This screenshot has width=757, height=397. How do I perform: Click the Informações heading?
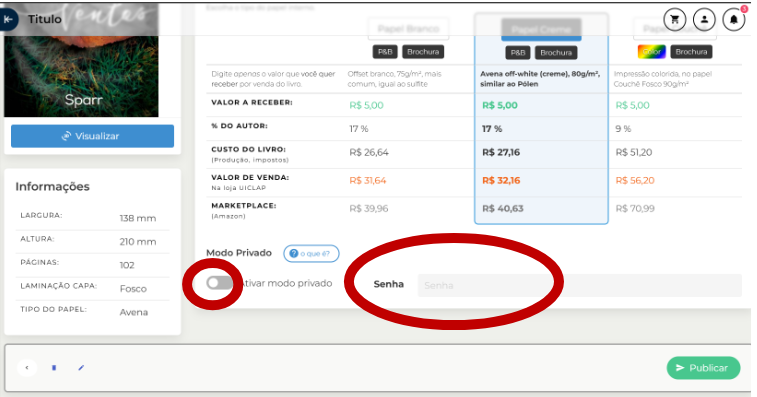coord(52,186)
